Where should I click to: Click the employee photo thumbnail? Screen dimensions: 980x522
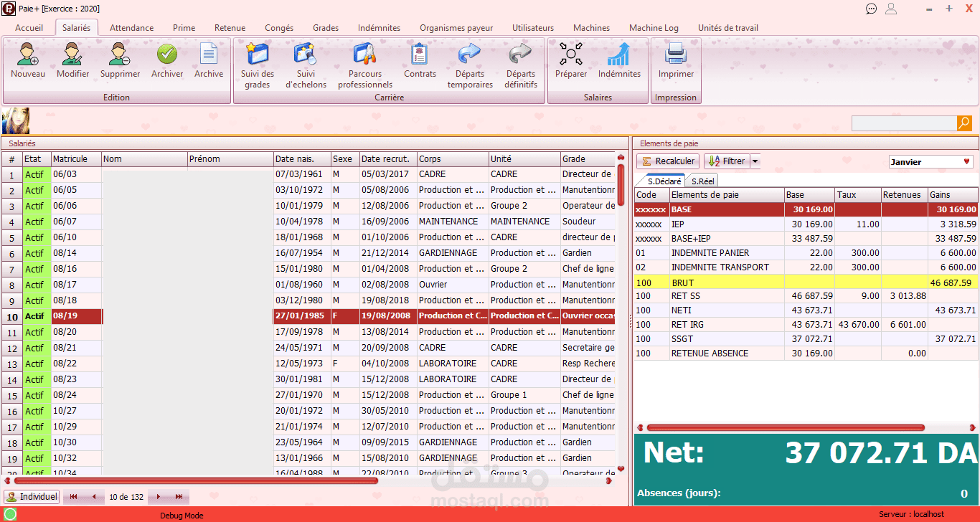16,120
